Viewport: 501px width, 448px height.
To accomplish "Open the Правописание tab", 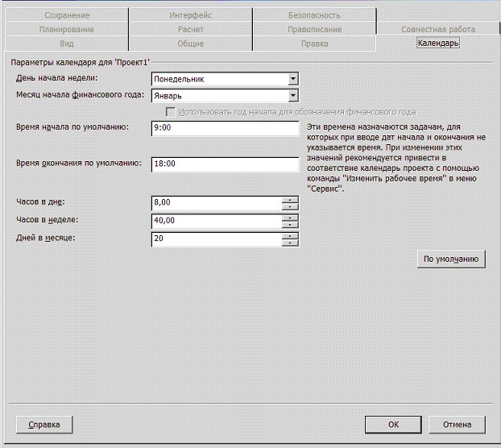I will click(314, 29).
